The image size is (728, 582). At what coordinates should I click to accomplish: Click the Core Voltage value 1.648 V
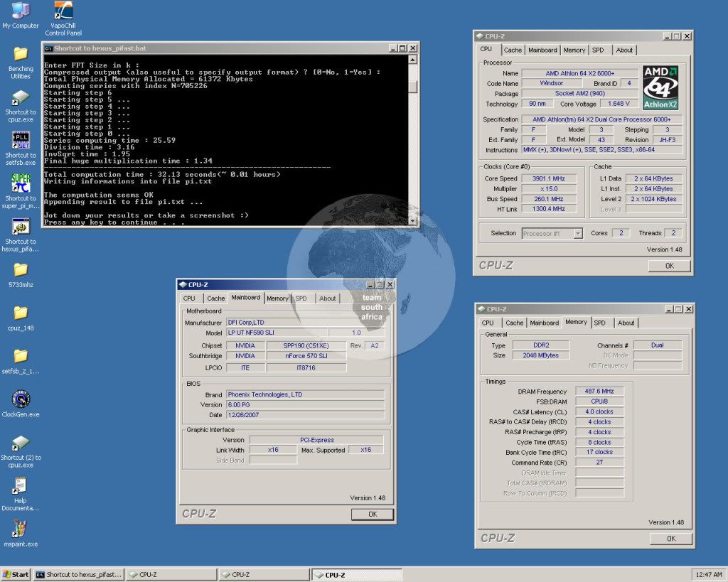619,104
